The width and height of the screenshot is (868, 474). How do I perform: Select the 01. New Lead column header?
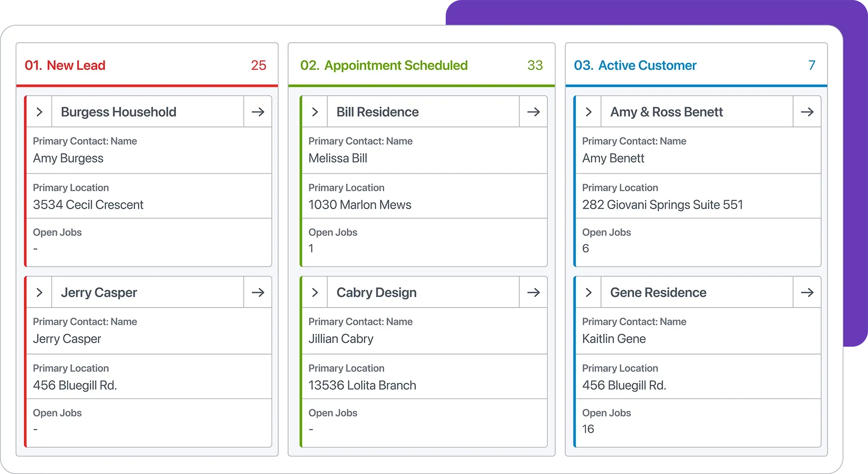click(65, 65)
